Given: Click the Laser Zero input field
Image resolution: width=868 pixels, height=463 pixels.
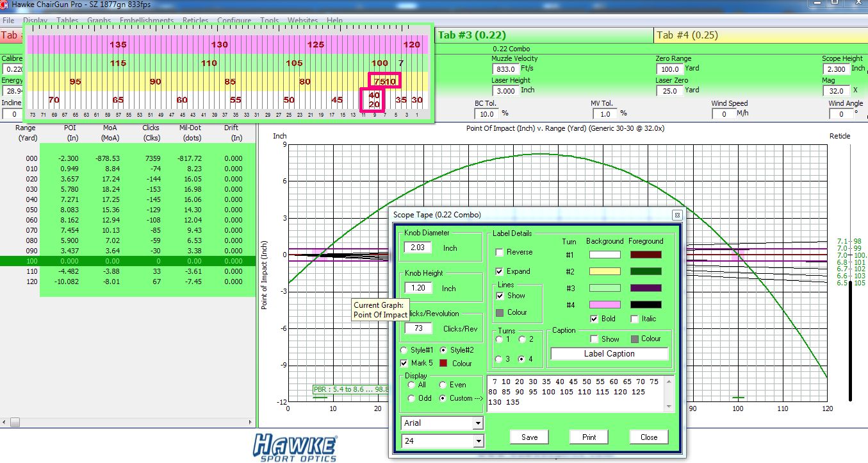Looking at the screenshot, I should pos(670,90).
